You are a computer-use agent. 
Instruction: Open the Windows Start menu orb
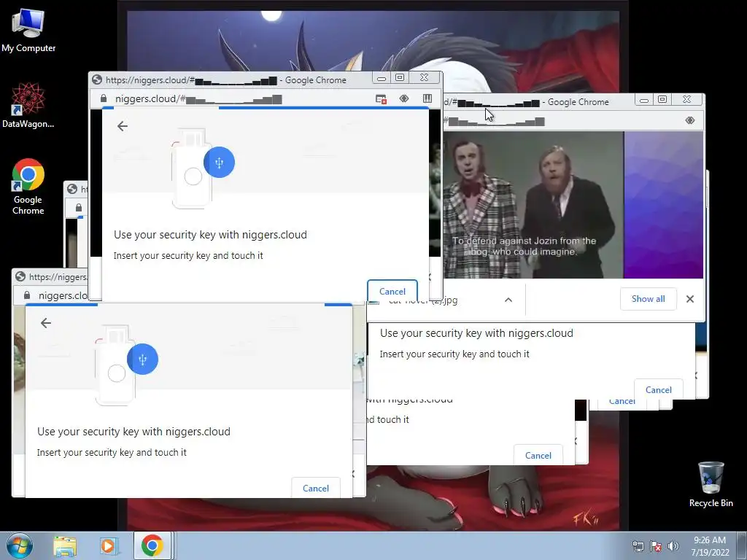coord(19,545)
